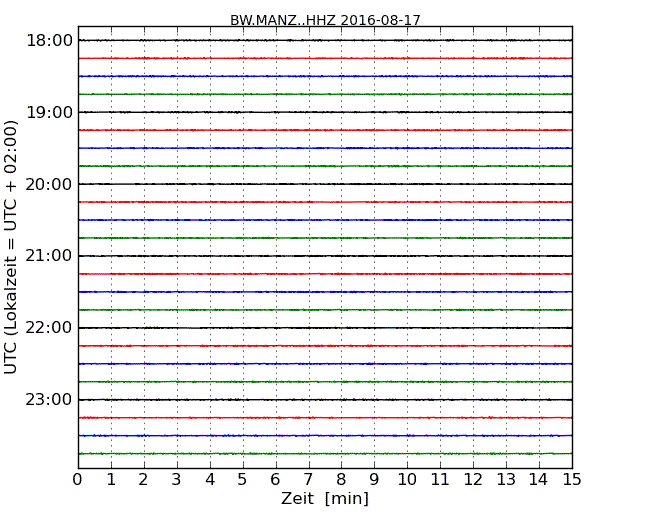Screen dimensions: 650x520
Task: Click x-axis tick label 10
Action: coord(407,480)
